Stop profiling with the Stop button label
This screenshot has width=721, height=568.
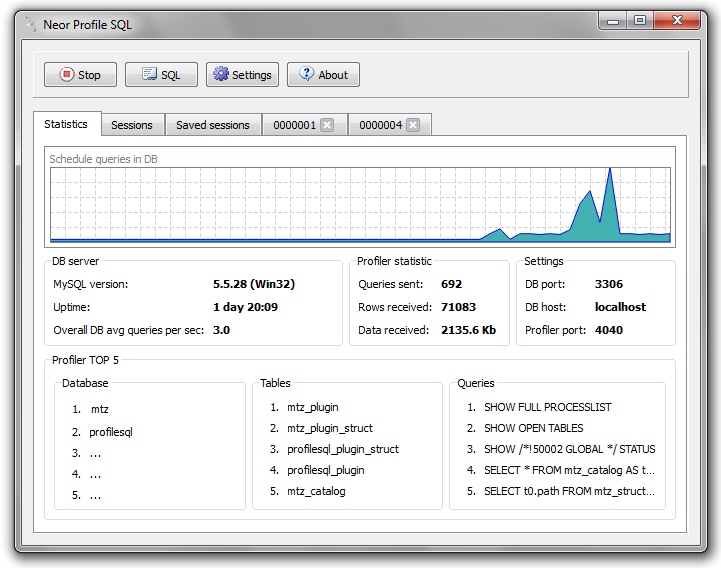pyautogui.click(x=89, y=75)
